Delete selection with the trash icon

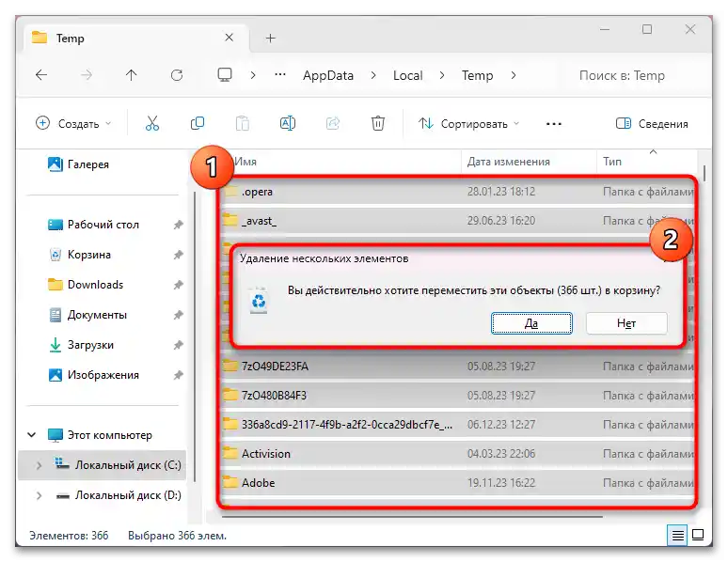(378, 123)
